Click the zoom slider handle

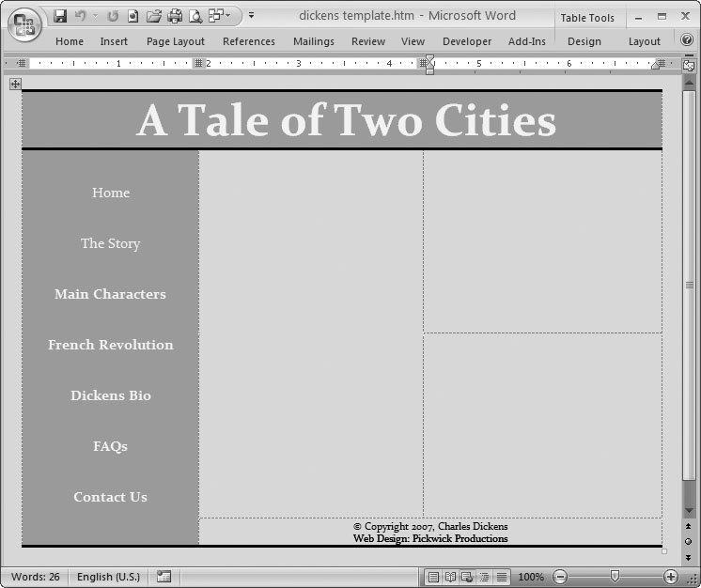pyautogui.click(x=615, y=576)
